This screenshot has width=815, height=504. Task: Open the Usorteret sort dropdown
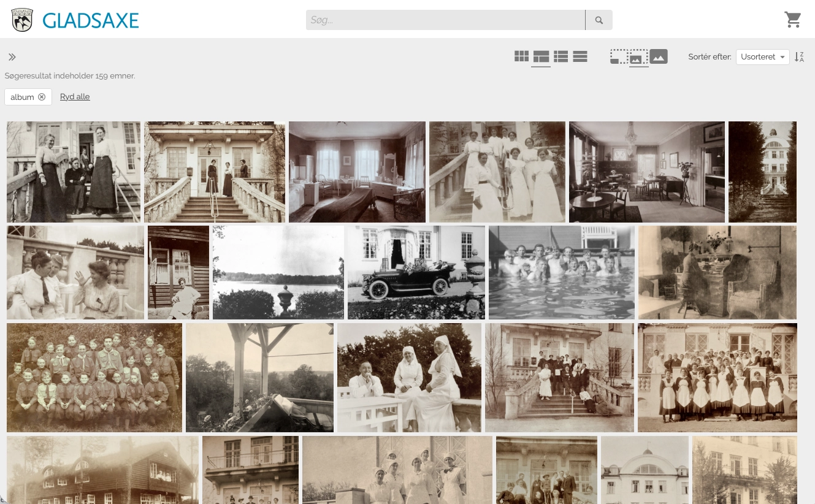762,57
